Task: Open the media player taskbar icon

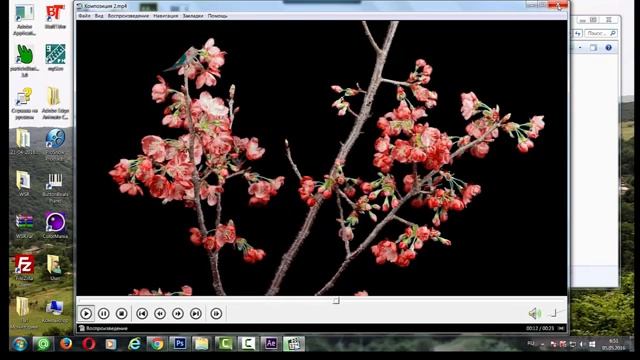Action: click(x=111, y=344)
